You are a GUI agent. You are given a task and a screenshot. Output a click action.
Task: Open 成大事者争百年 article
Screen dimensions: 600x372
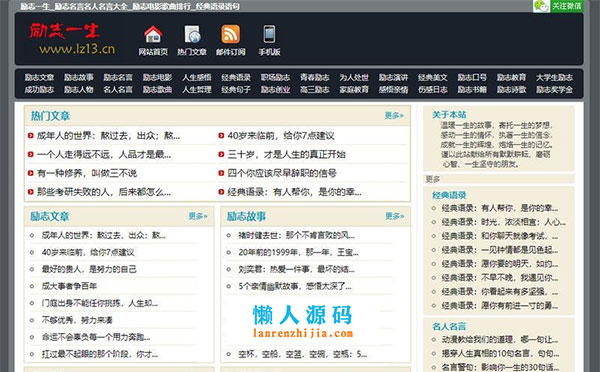(x=69, y=286)
